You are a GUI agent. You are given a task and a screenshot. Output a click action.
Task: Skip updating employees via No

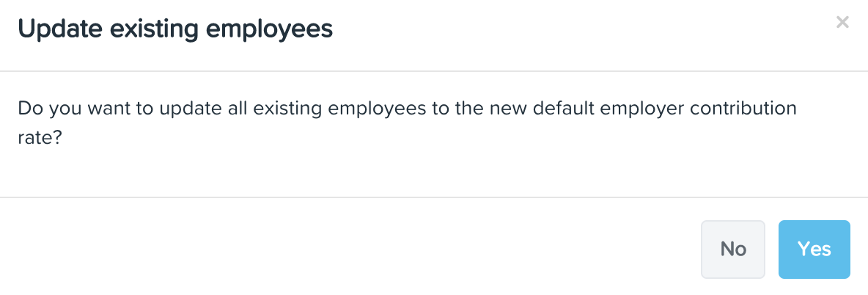click(733, 249)
